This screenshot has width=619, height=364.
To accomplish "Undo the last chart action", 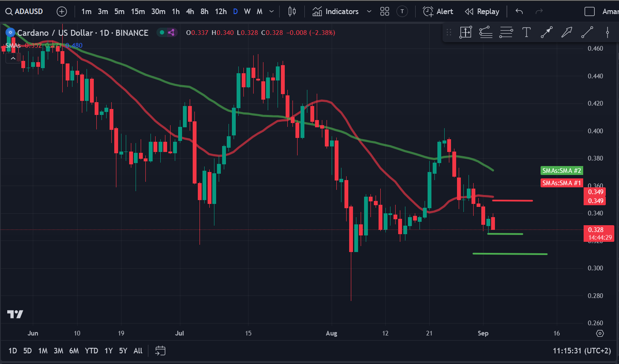I will tap(519, 11).
